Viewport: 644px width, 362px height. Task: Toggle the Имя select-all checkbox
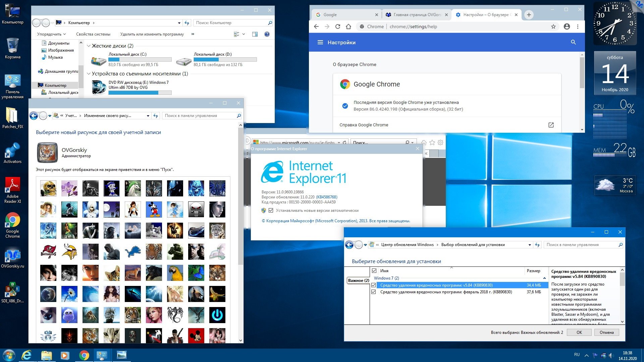tap(374, 270)
